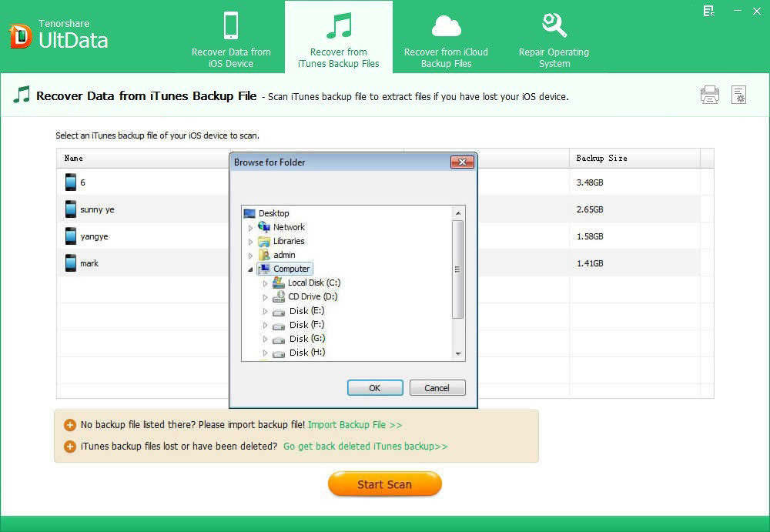Image resolution: width=770 pixels, height=532 pixels.
Task: Switch to Recover from iTunes Backup Files tab
Action: point(338,38)
